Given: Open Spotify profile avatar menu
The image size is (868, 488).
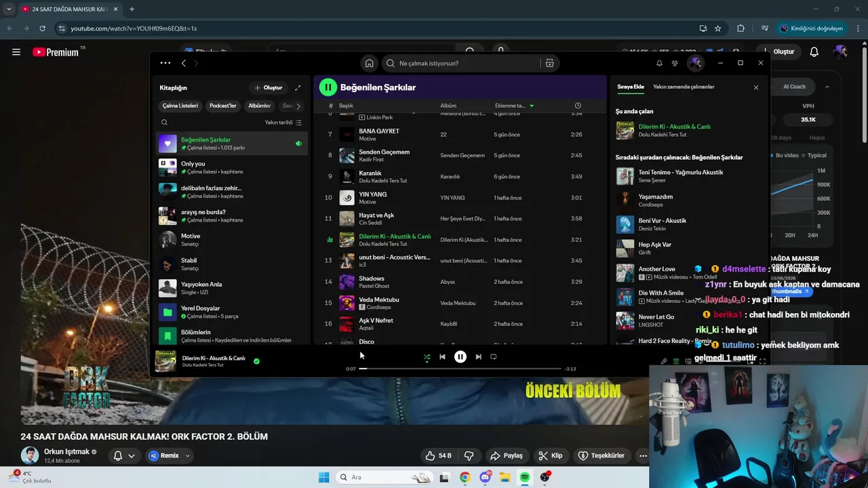Looking at the screenshot, I should (695, 63).
